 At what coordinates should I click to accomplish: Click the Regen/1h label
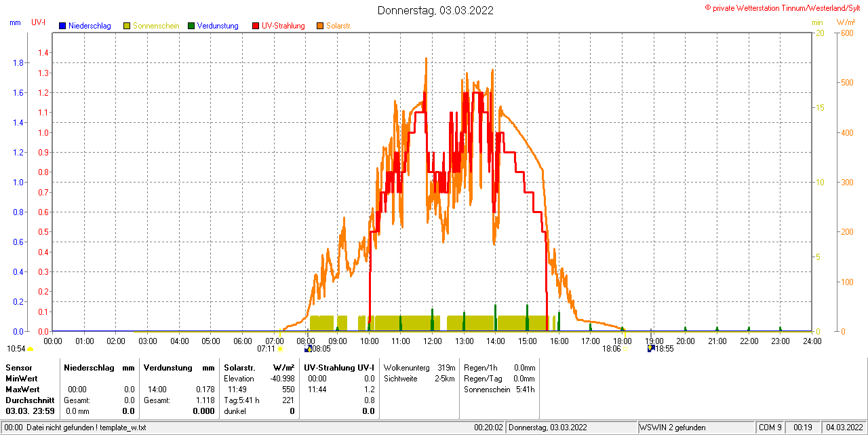point(481,367)
